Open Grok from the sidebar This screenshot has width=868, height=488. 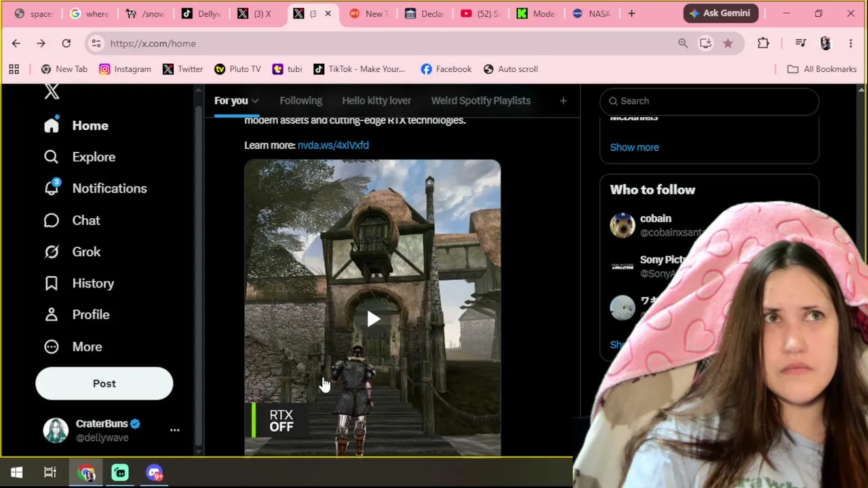click(x=72, y=251)
